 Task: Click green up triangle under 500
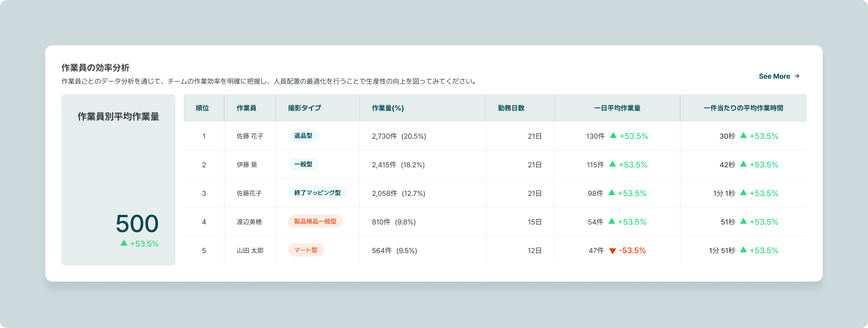click(x=124, y=243)
